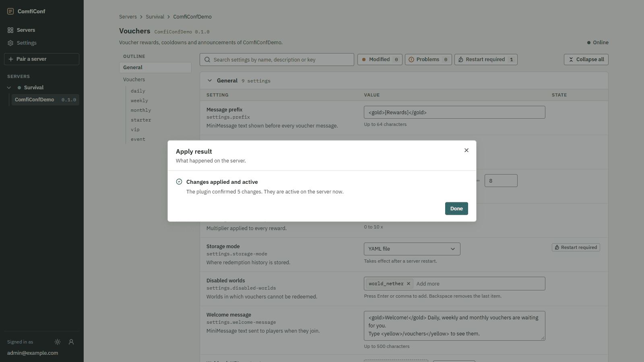Click the ComfiConf logo icon
Screen dimensions: 644x362
pyautogui.click(x=10, y=11)
